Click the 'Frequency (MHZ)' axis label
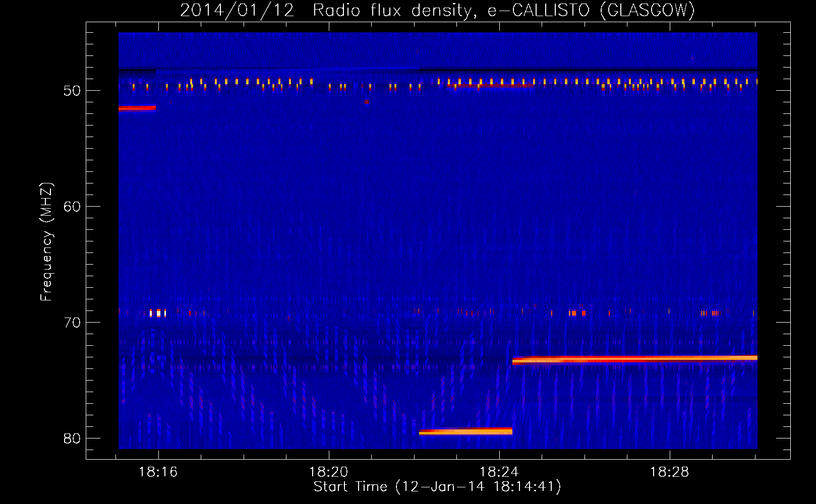The image size is (816, 504). (46, 242)
